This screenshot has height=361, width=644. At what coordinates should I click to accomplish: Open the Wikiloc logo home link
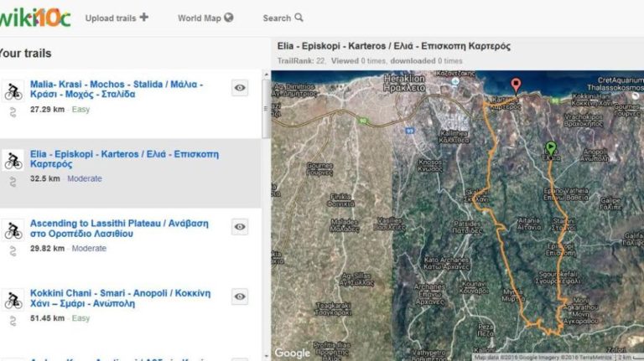point(35,18)
